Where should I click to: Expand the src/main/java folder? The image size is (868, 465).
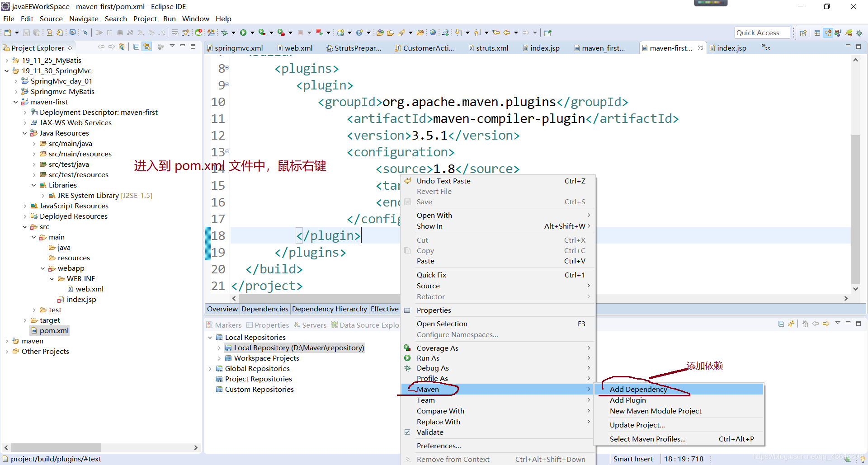(33, 144)
